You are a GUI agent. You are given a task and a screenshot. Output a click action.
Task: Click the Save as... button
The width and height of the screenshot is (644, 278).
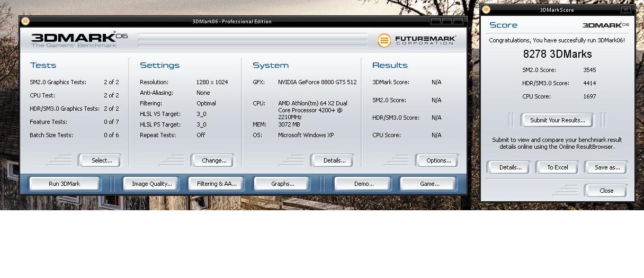click(x=607, y=167)
